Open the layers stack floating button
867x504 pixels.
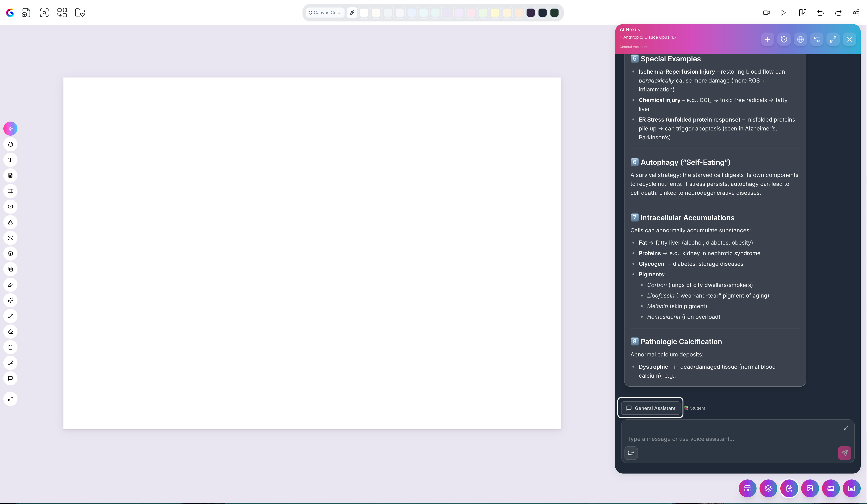pyautogui.click(x=768, y=489)
